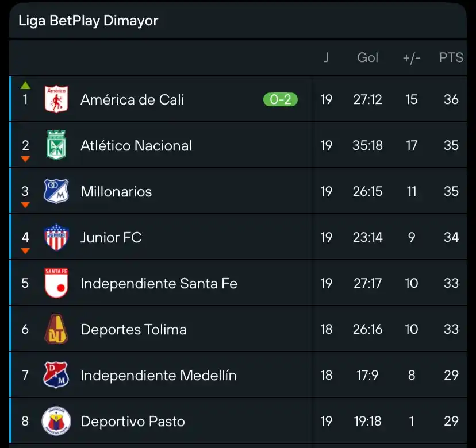Select the Deportes Tolima logo
This screenshot has height=448, width=476.
coord(56,329)
